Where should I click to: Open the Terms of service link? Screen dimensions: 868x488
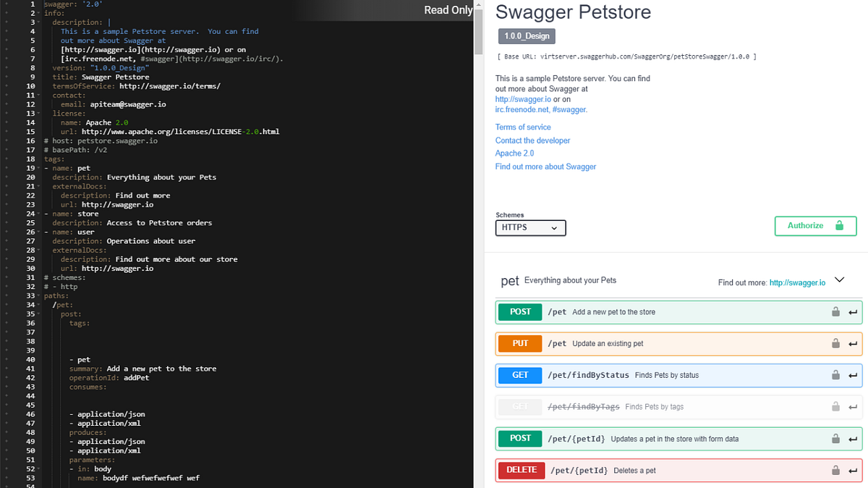(x=523, y=127)
